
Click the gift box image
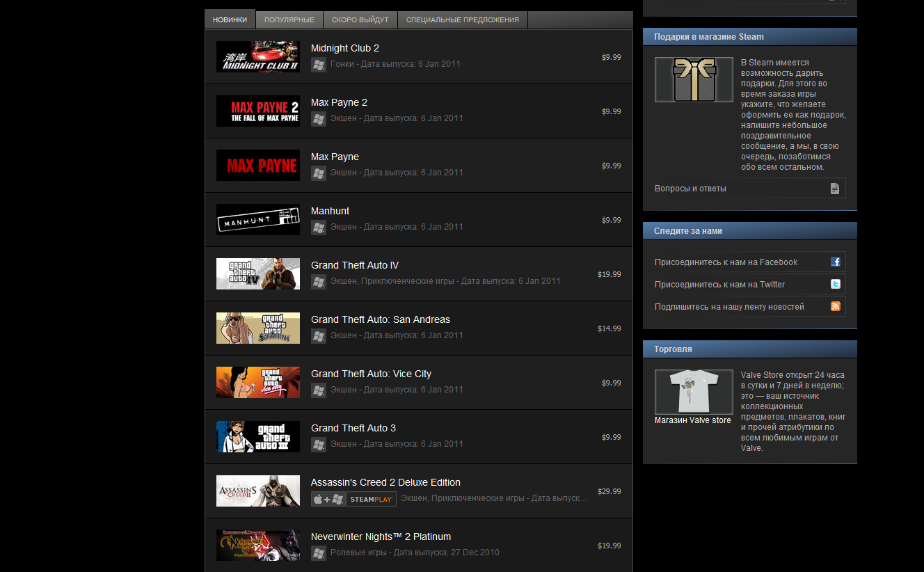point(694,80)
